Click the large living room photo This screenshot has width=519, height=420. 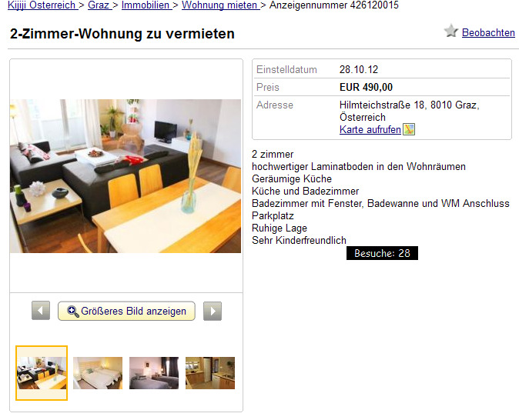[x=126, y=176]
